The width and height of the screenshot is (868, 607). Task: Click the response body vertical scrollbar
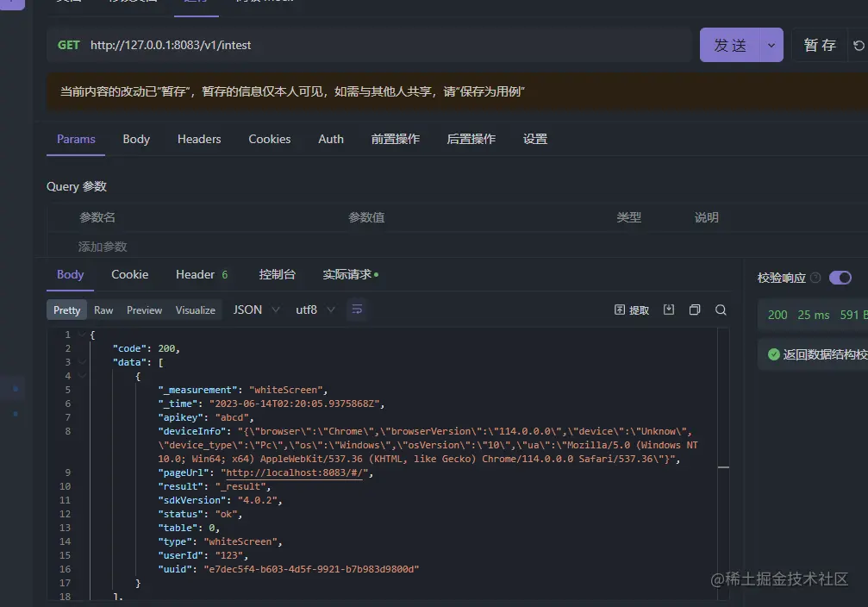point(723,464)
